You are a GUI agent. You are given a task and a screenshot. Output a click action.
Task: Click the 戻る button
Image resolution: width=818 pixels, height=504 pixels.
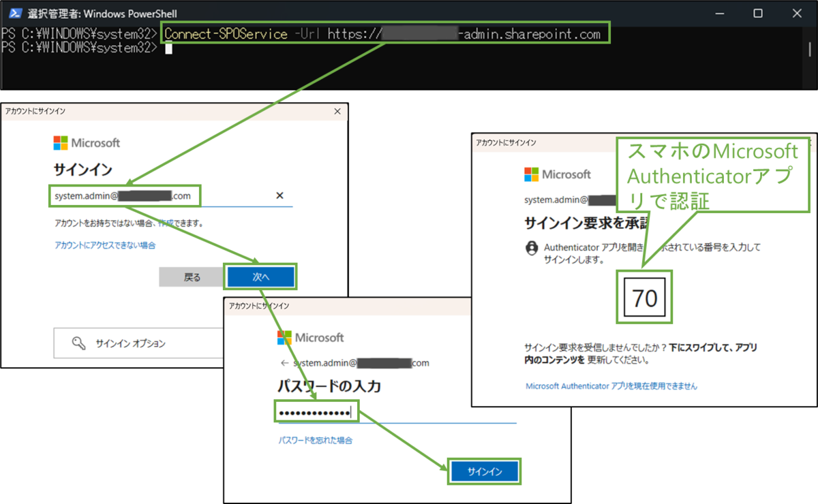click(x=192, y=277)
